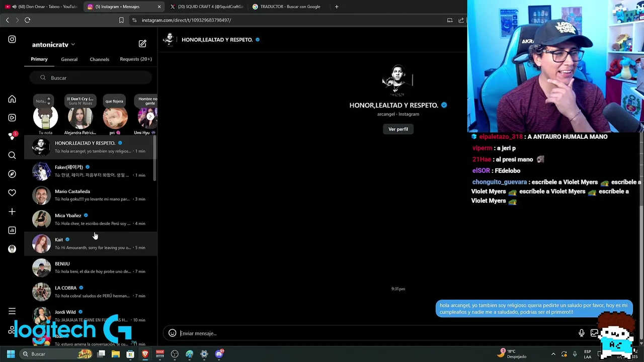
Task: Switch to the Channels tab
Action: (x=99, y=59)
